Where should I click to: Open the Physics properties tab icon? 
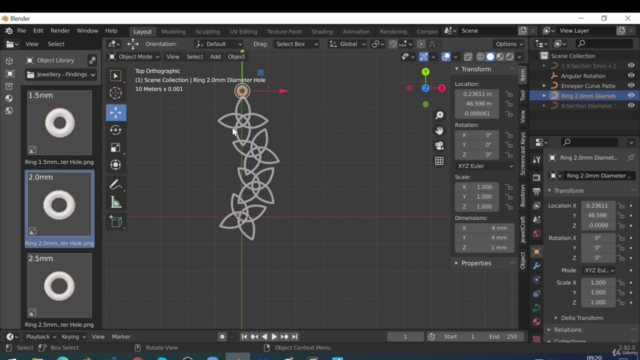(x=537, y=280)
